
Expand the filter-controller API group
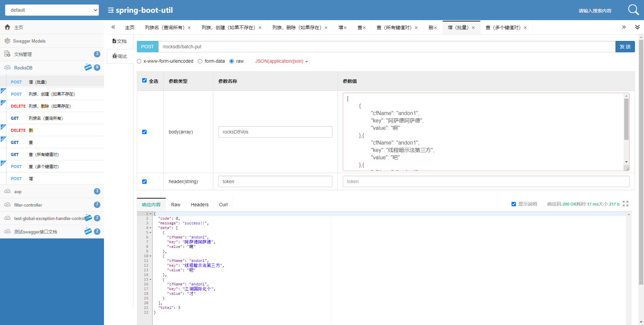(52, 205)
